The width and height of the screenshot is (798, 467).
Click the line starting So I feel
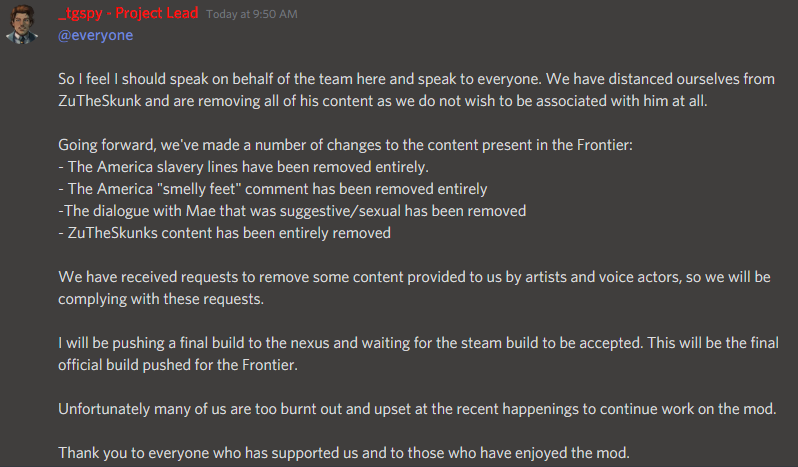click(416, 79)
